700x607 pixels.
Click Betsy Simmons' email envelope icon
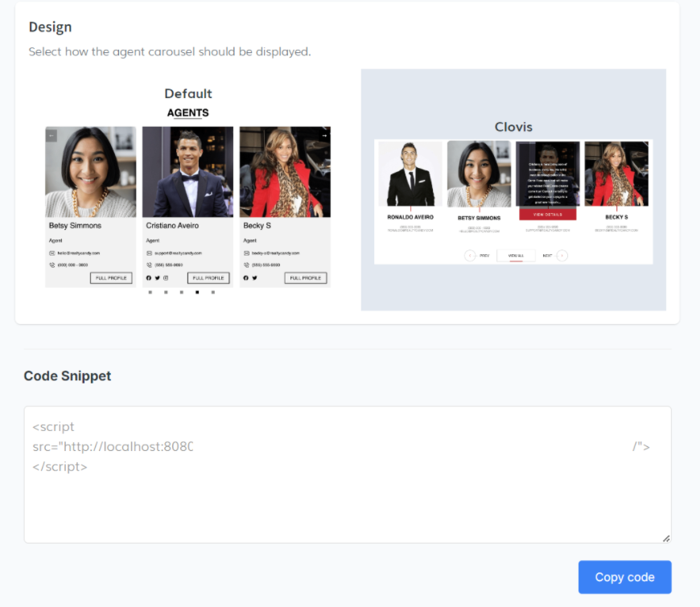51,253
